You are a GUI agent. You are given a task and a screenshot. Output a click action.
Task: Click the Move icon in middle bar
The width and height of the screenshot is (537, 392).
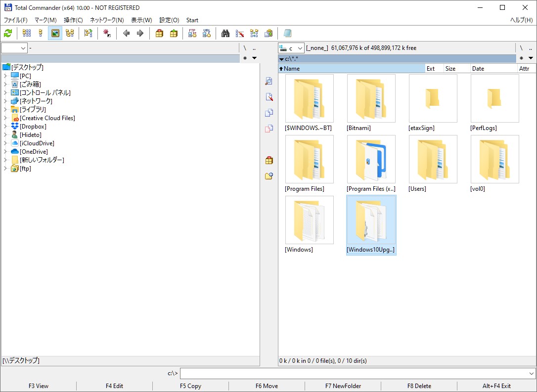click(269, 129)
